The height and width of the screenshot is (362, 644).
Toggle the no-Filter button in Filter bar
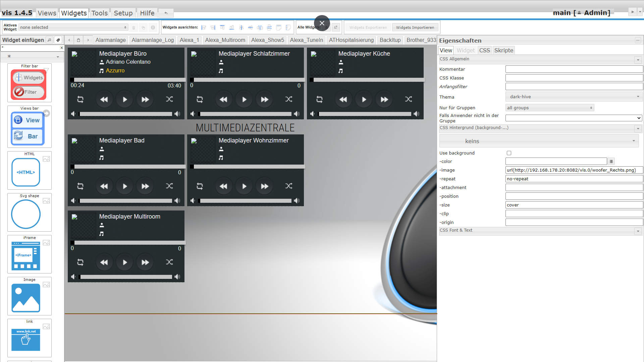point(29,92)
